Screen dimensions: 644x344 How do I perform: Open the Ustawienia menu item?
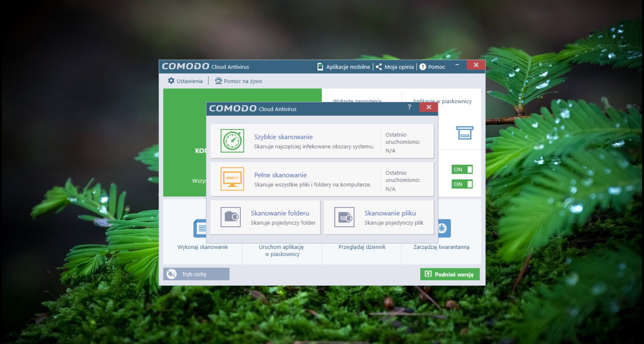[x=185, y=81]
